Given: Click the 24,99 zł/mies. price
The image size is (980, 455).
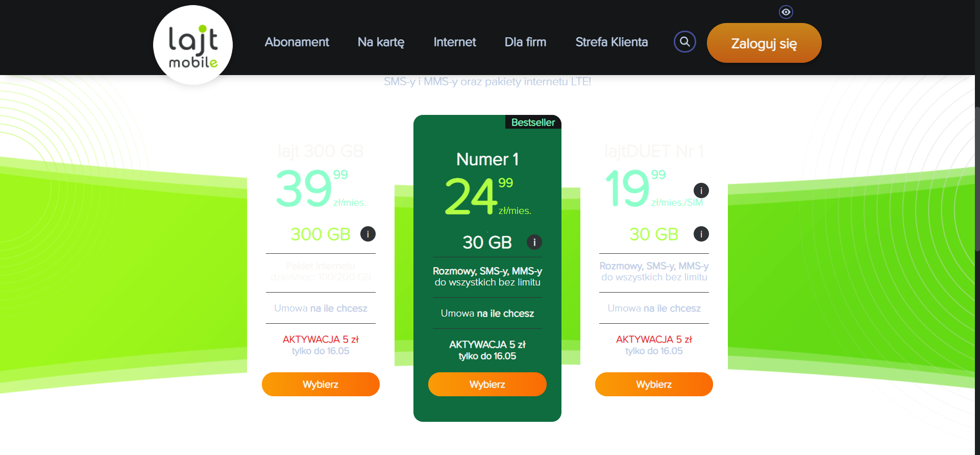Looking at the screenshot, I should 487,197.
